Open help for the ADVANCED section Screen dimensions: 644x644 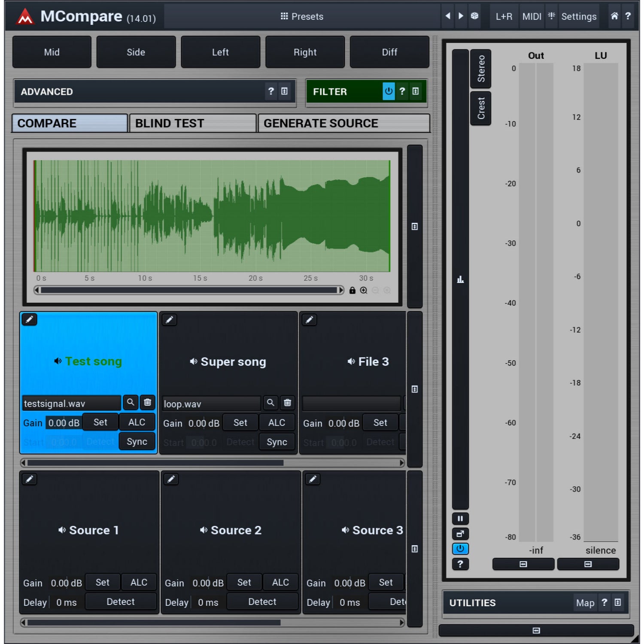(x=271, y=91)
